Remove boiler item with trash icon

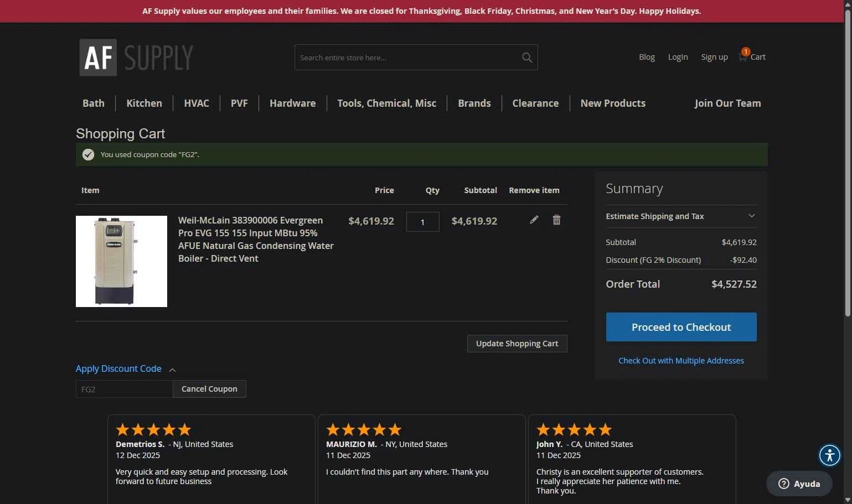556,220
